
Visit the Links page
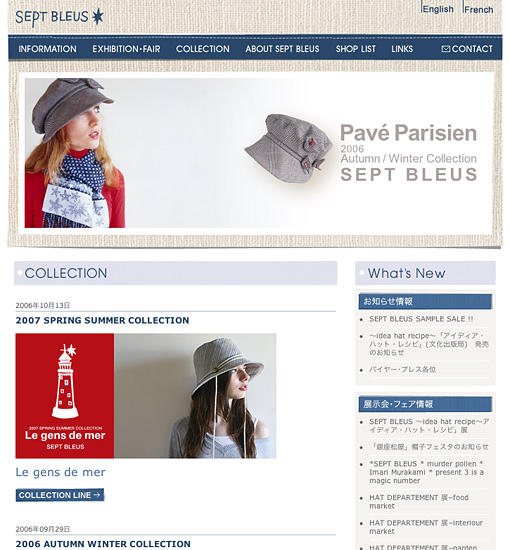coord(402,49)
